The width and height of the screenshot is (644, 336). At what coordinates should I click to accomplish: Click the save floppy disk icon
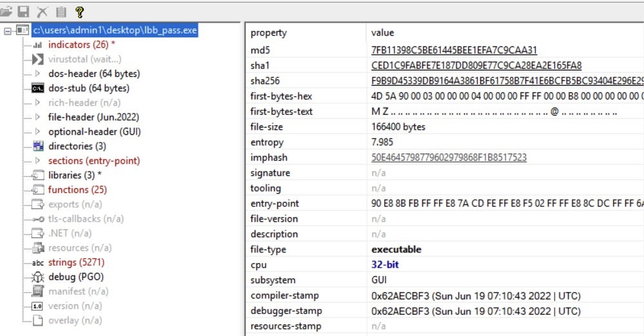point(24,12)
